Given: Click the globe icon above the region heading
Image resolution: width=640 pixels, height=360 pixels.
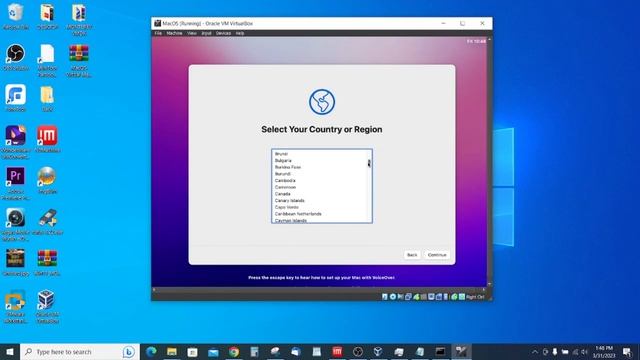Looking at the screenshot, I should pos(322,102).
